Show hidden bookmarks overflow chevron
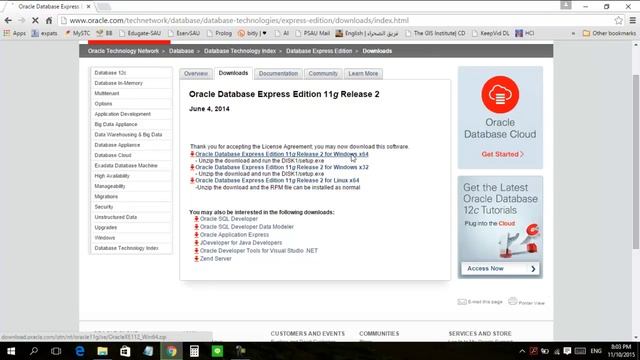 [573, 33]
